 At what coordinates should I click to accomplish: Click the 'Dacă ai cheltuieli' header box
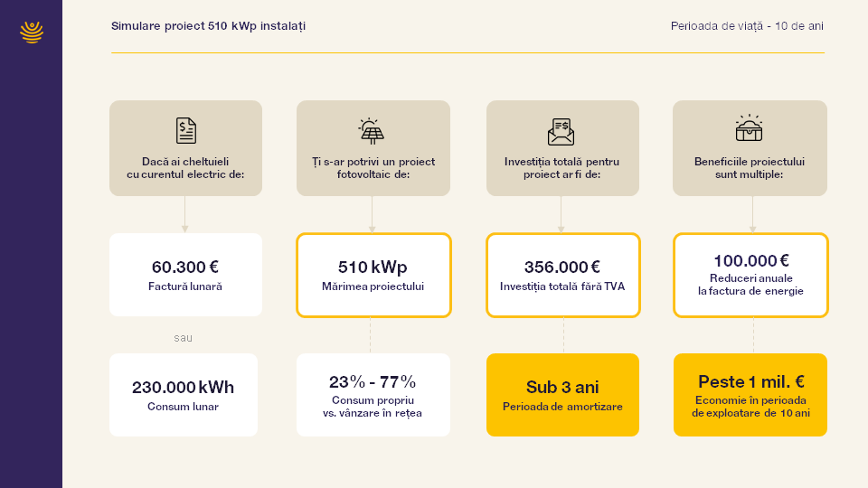(x=186, y=147)
